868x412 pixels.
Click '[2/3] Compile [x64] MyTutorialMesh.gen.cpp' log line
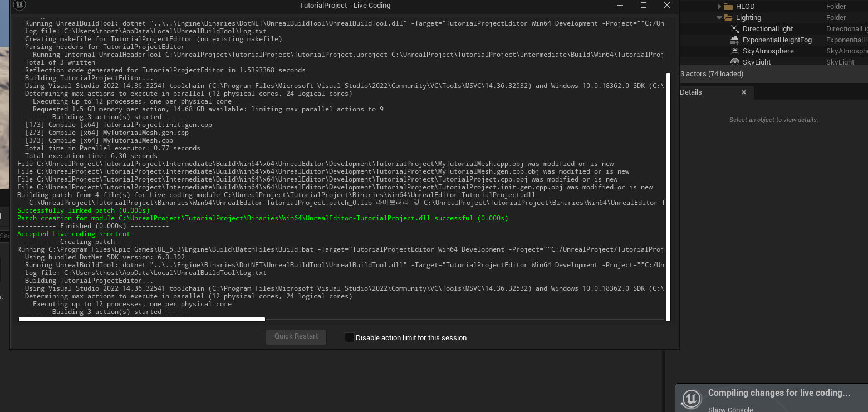coord(107,133)
